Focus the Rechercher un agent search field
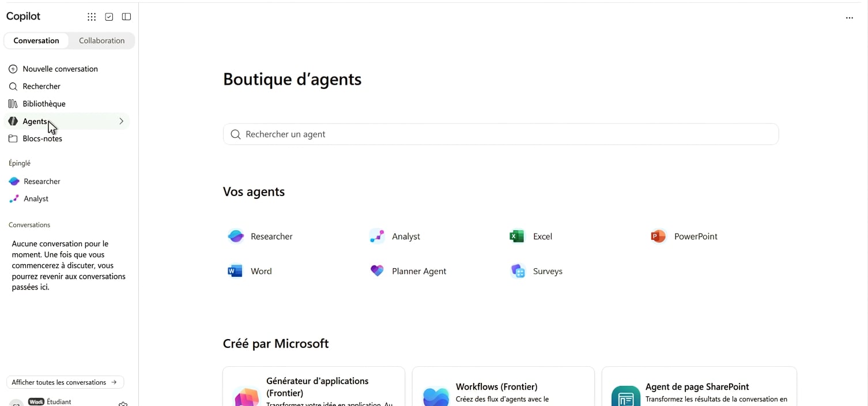Image resolution: width=868 pixels, height=406 pixels. (500, 134)
